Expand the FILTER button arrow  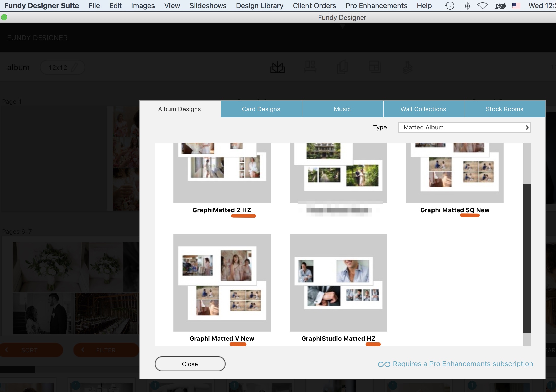pos(83,350)
